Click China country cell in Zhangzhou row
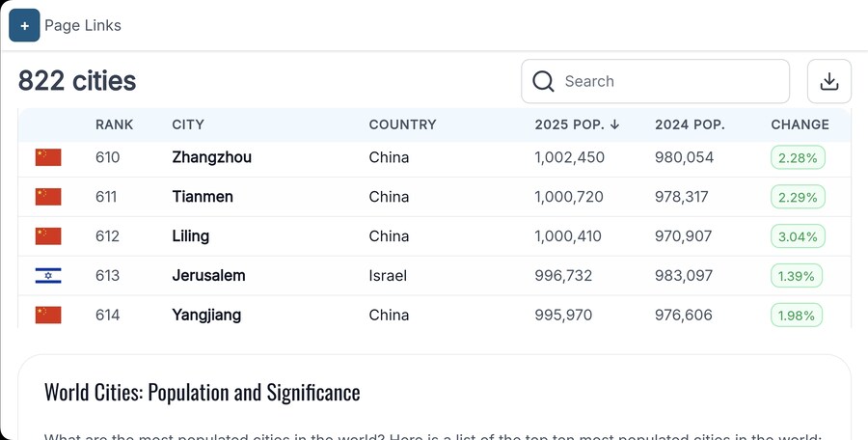The width and height of the screenshot is (868, 440). (x=390, y=157)
